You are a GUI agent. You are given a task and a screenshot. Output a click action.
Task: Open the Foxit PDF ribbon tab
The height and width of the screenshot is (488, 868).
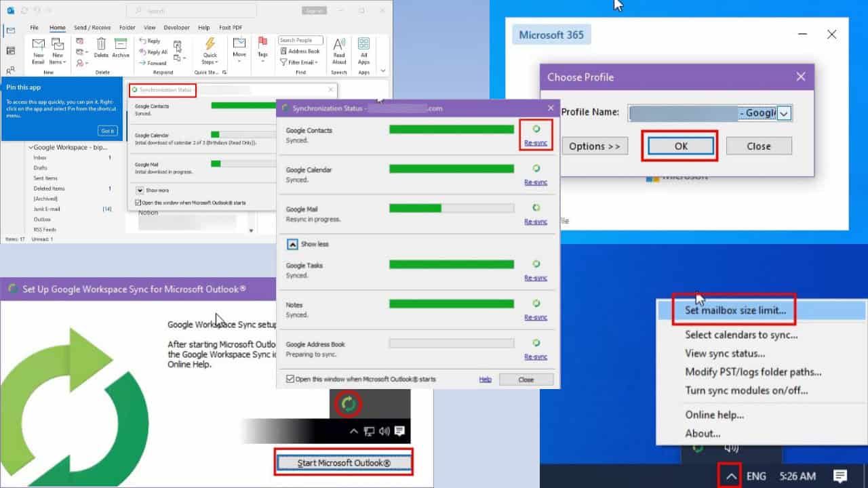pyautogui.click(x=230, y=28)
